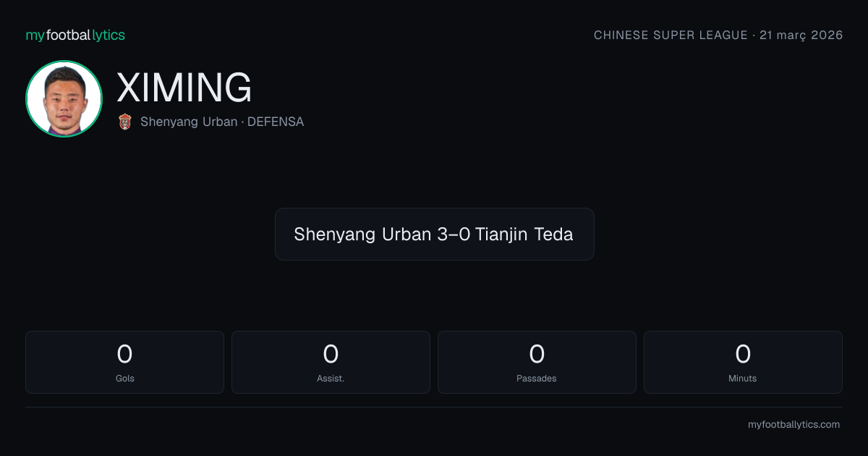Click Tianjin Teda in the score box
Image resolution: width=868 pixels, height=456 pixels.
tap(524, 234)
